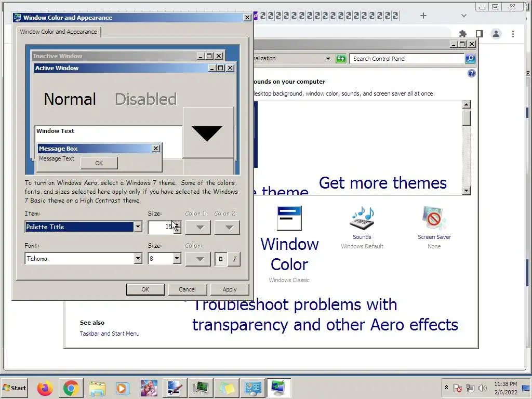Image resolution: width=532 pixels, height=399 pixels.
Task: Click the purple-favicon Chrome tab
Action: [x=256, y=16]
